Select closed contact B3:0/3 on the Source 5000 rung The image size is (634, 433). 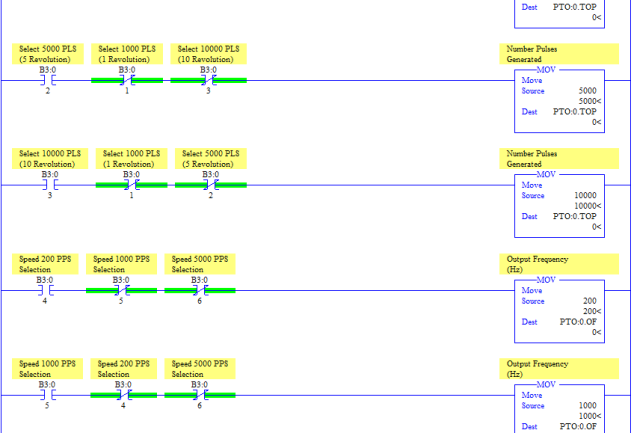point(208,80)
